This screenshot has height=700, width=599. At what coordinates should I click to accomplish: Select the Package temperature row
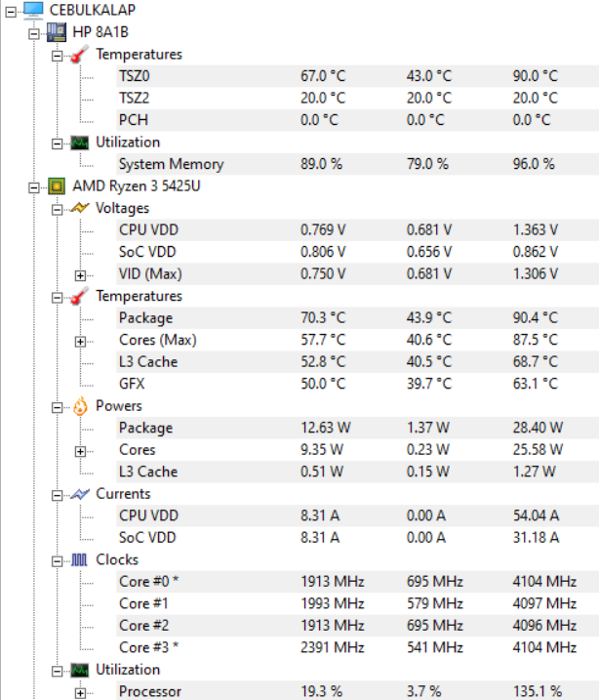(x=358, y=318)
